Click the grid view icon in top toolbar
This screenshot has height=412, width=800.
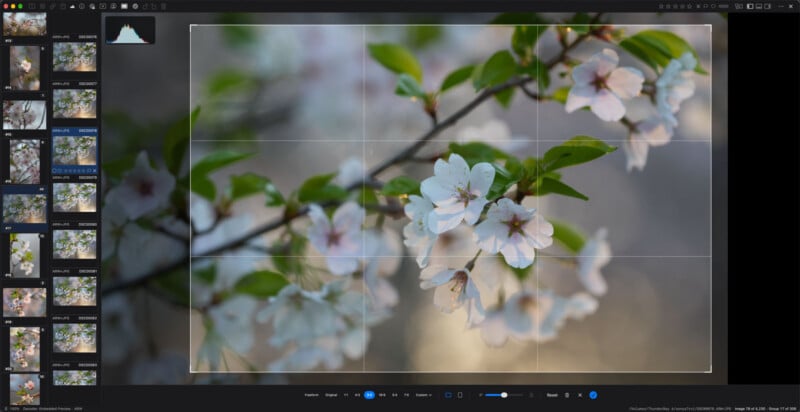point(42,6)
